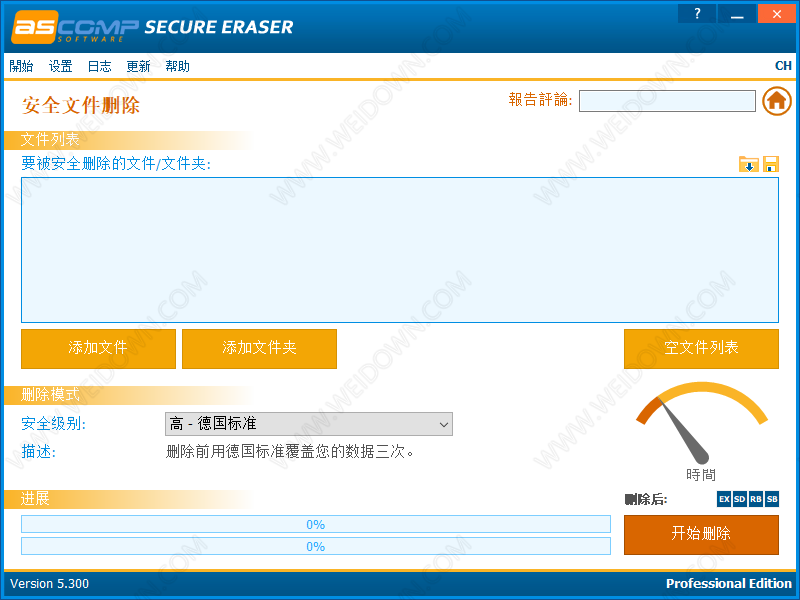This screenshot has height=600, width=800.
Task: Toggle the SB after-deletion option
Action: pyautogui.click(x=772, y=499)
